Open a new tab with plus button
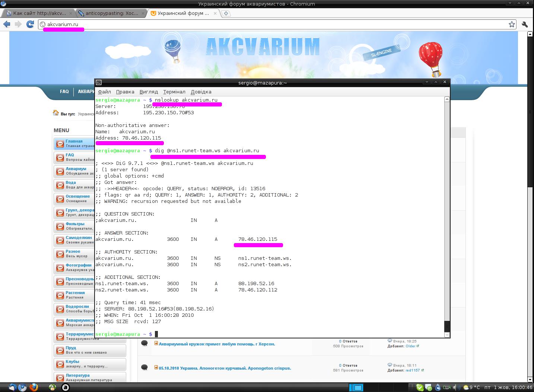The image size is (534, 392). pos(226,13)
